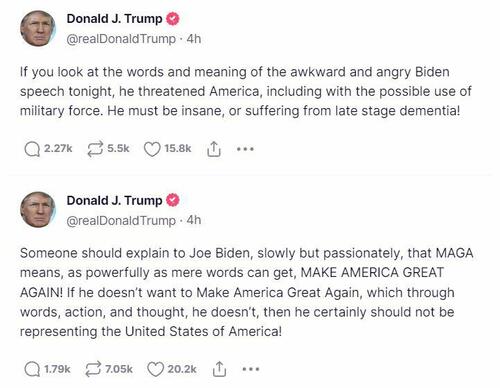The height and width of the screenshot is (388, 500).
Task: Open @realDonaldTrump handle in first post
Action: coord(121,39)
